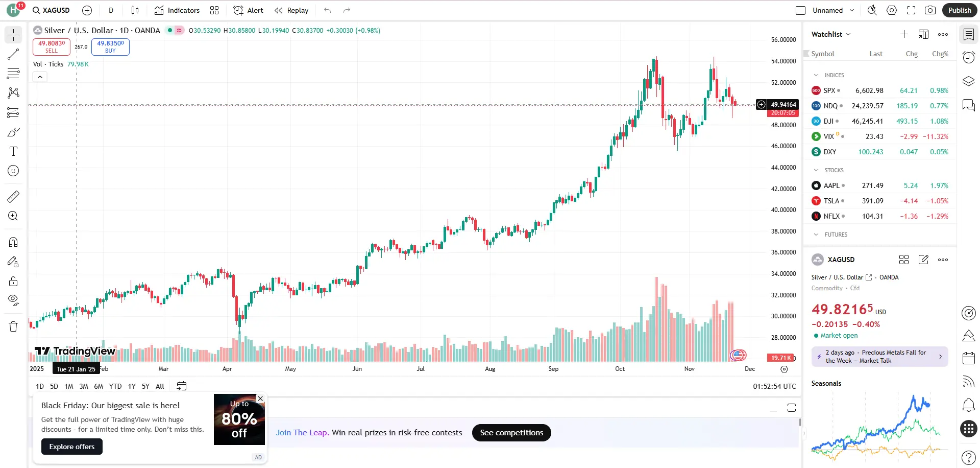Viewport: 980px width, 468px height.
Task: Open the Watchlist dropdown
Action: point(830,34)
